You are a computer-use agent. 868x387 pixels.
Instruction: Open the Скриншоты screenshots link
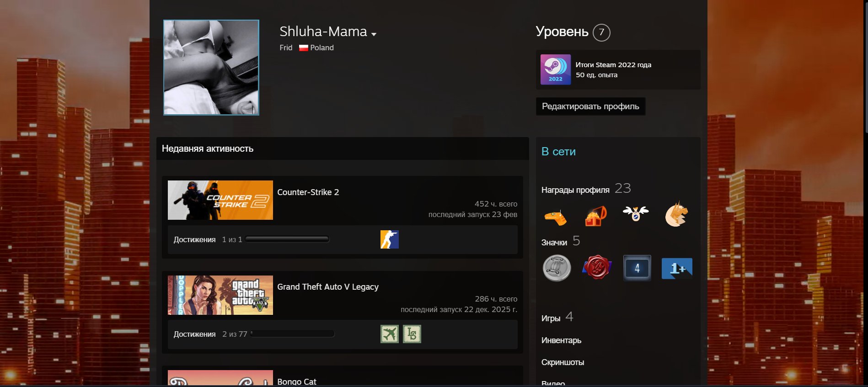(x=563, y=362)
